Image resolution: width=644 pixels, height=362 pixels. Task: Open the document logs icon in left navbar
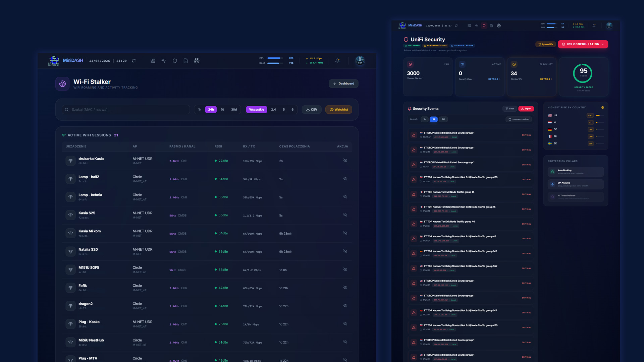(185, 61)
